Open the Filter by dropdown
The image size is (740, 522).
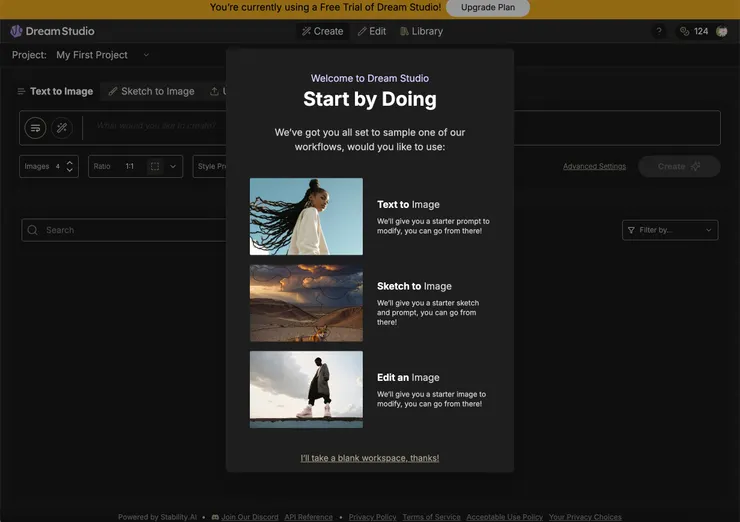[669, 230]
